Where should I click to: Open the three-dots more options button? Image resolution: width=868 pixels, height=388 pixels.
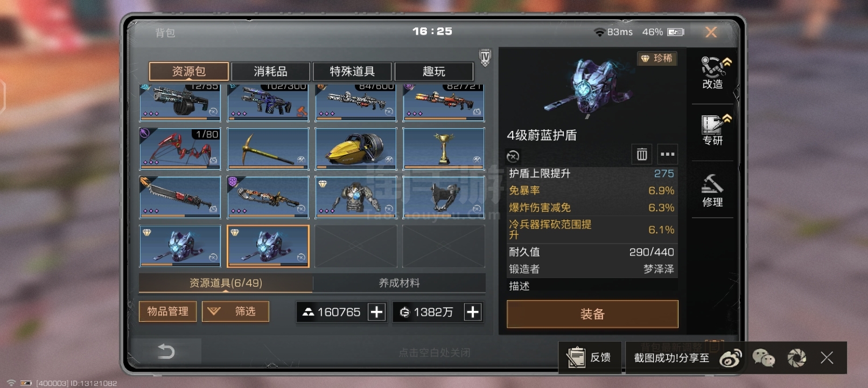pos(667,155)
